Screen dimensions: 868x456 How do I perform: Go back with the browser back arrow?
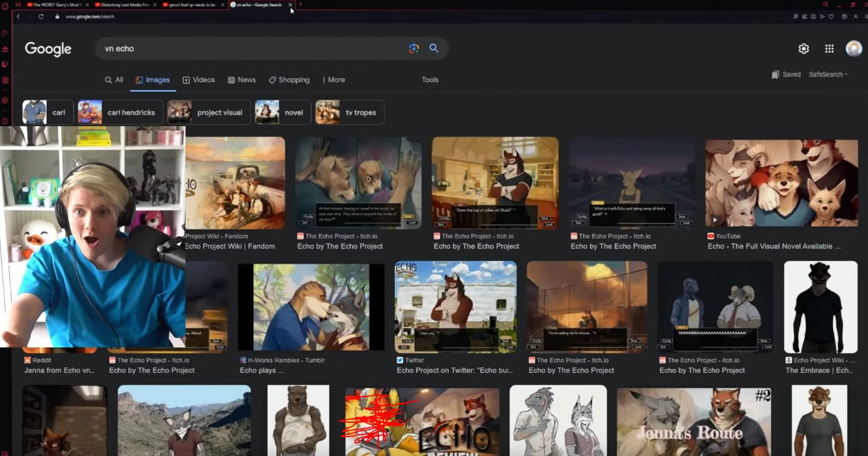coord(18,16)
